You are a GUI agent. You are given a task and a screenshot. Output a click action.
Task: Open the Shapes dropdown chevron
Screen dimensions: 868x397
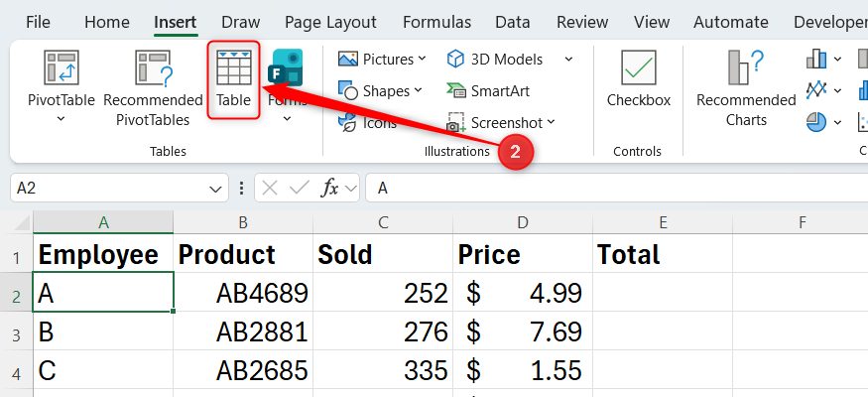pos(418,90)
